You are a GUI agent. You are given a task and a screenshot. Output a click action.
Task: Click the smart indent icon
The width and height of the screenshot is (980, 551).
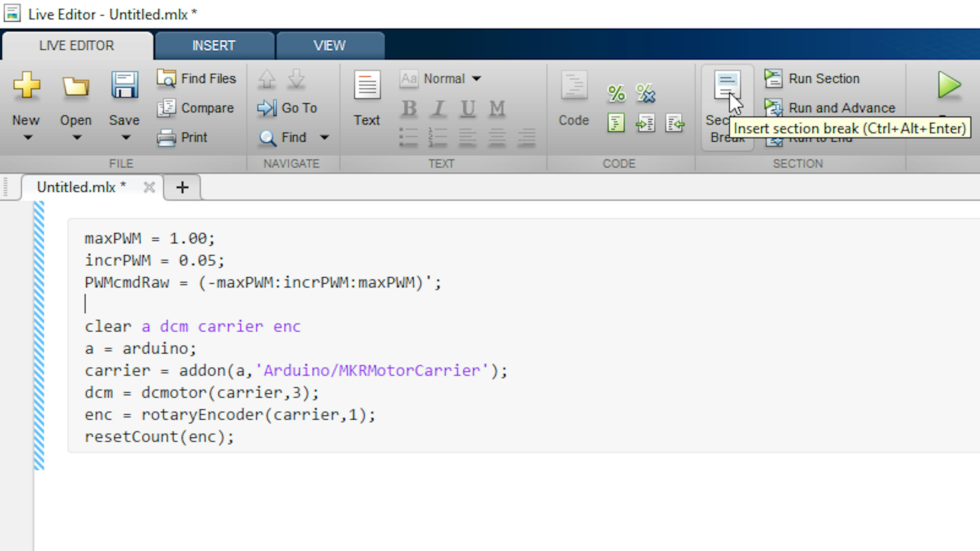[x=616, y=122]
